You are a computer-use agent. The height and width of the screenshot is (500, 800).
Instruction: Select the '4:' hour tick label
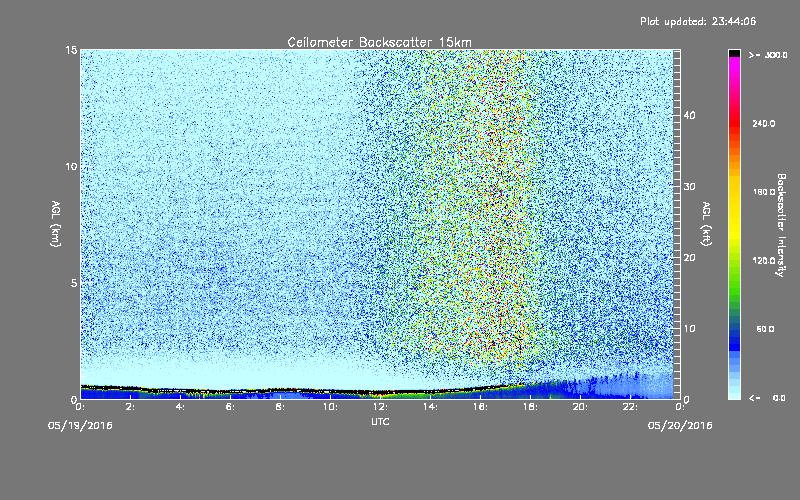(181, 407)
